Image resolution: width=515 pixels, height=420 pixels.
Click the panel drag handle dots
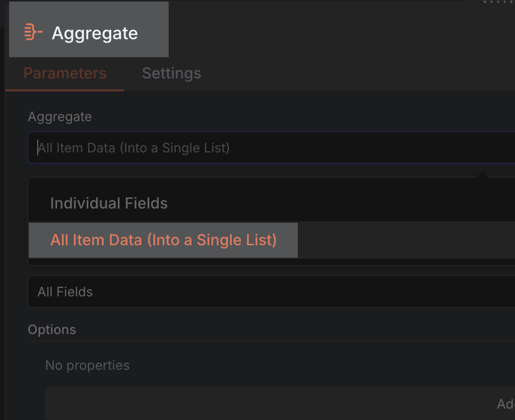point(499,2)
